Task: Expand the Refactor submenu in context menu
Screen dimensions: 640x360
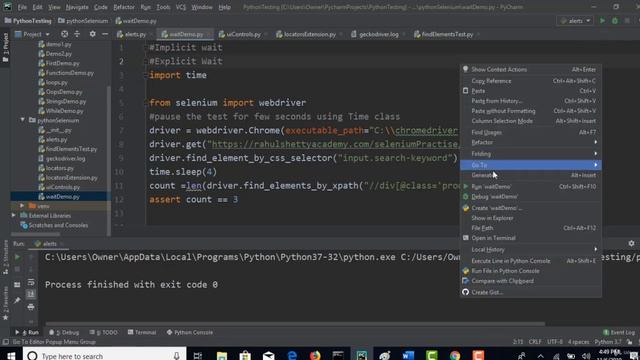Action: pos(531,142)
